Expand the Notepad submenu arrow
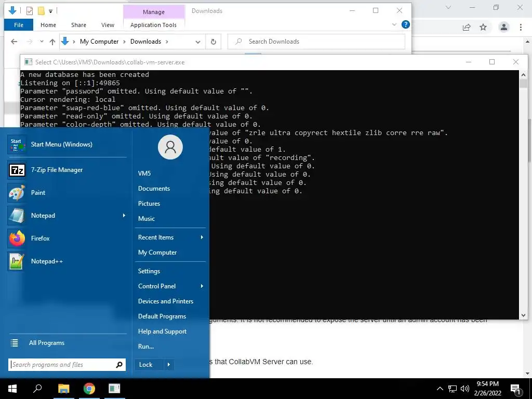The width and height of the screenshot is (532, 399). [124, 216]
